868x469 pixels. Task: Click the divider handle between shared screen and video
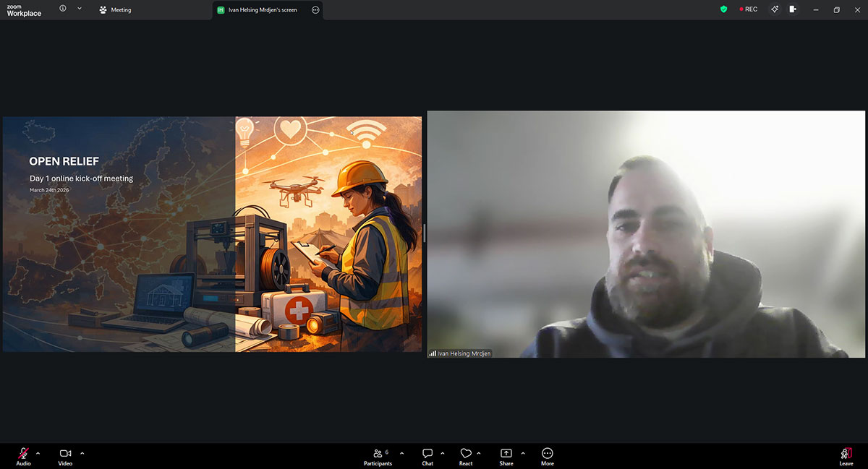click(x=425, y=233)
